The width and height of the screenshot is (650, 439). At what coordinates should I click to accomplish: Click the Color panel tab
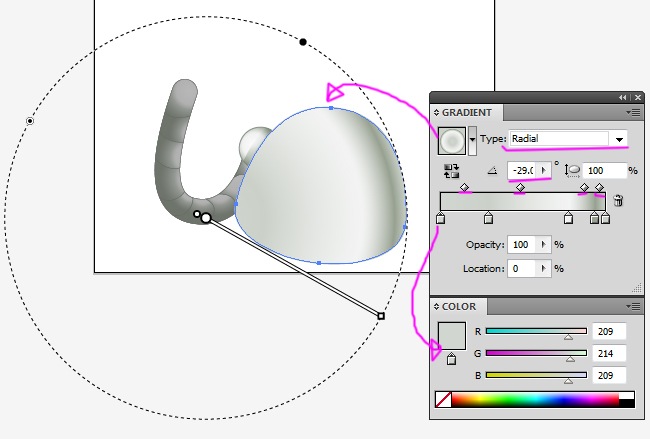(458, 307)
